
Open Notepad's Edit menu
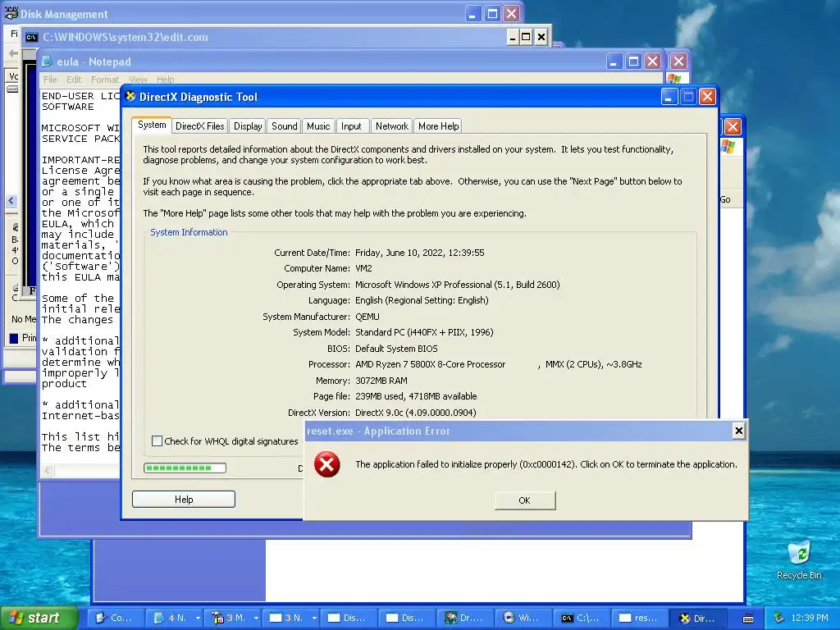tap(74, 80)
